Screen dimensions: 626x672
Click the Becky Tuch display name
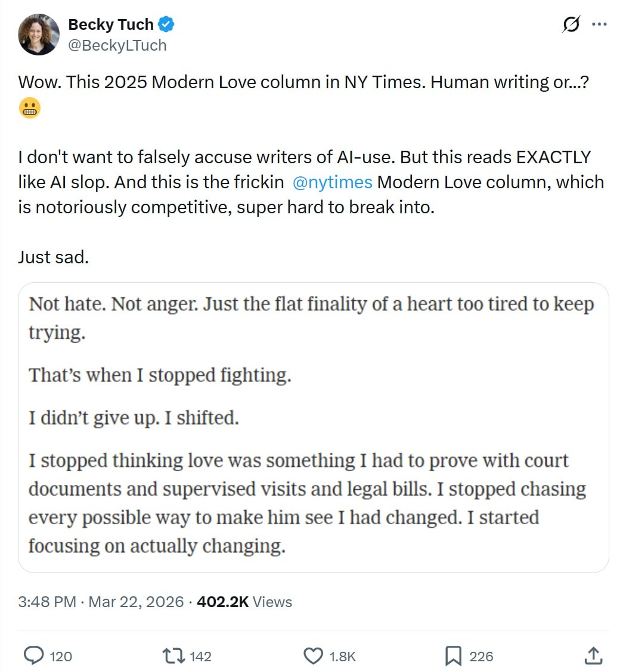click(111, 25)
